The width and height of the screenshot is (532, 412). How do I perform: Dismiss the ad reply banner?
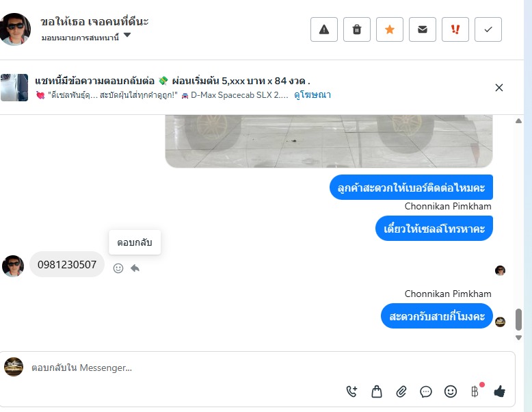point(498,88)
